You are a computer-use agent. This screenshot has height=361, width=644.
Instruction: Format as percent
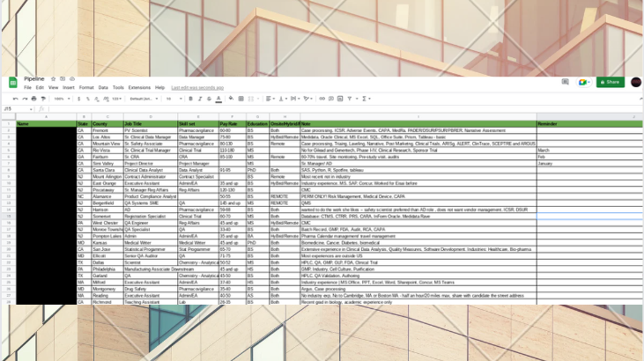pos(88,99)
